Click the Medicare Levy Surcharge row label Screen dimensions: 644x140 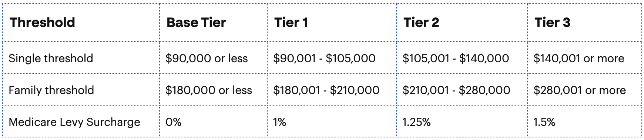click(x=81, y=121)
